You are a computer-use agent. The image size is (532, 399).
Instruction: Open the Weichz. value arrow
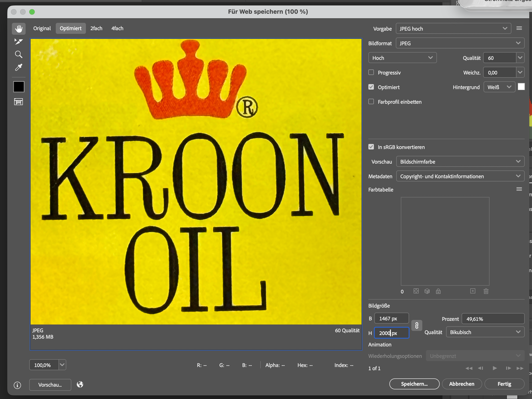click(520, 72)
